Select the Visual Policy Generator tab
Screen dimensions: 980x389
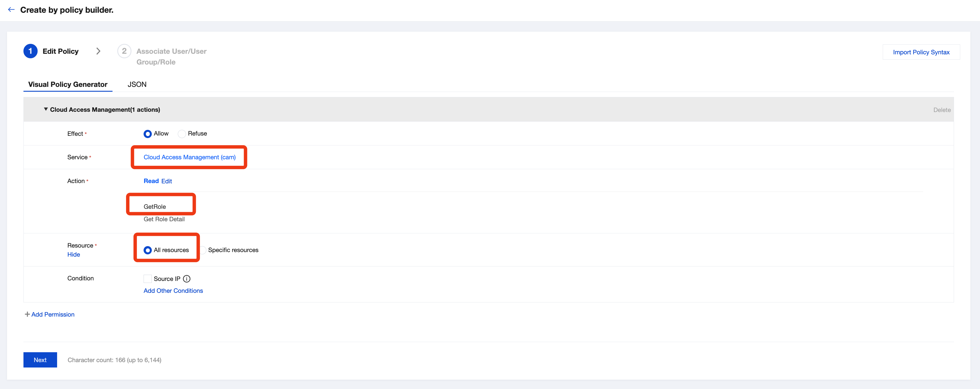(68, 85)
